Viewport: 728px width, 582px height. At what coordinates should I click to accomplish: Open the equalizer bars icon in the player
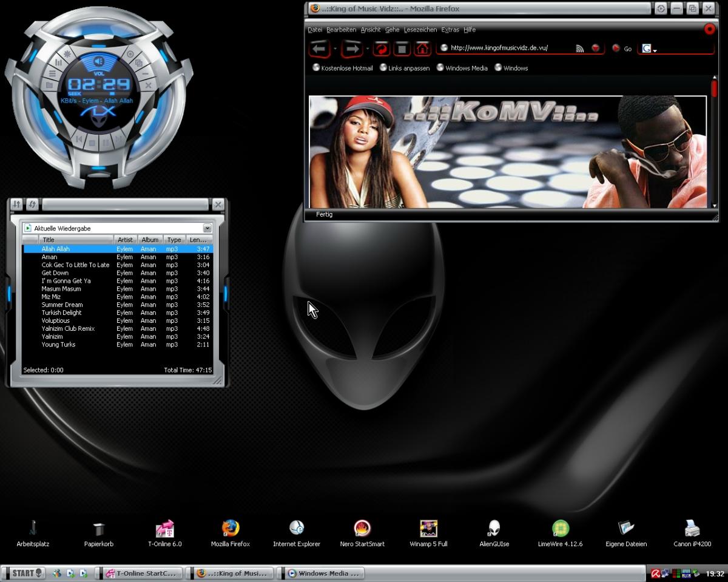tap(58, 63)
